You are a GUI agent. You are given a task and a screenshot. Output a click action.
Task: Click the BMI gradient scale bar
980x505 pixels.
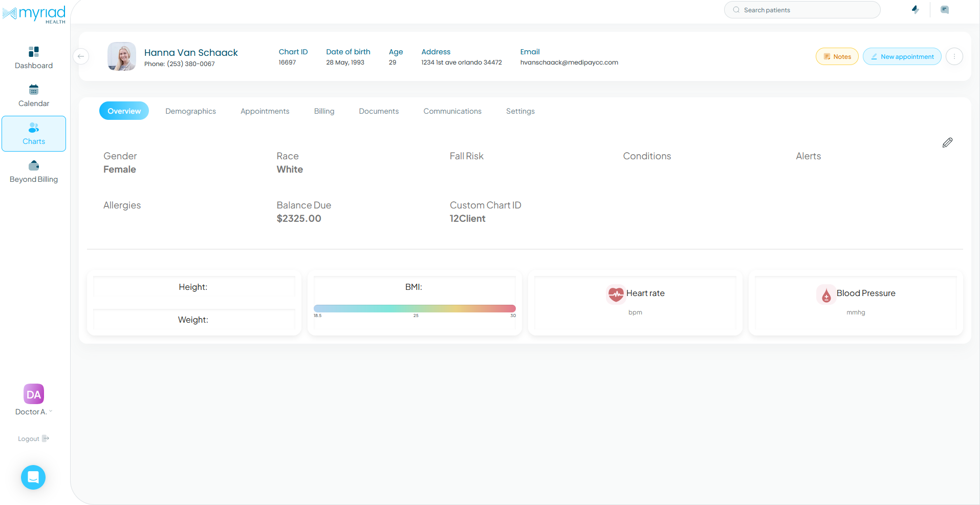(415, 308)
